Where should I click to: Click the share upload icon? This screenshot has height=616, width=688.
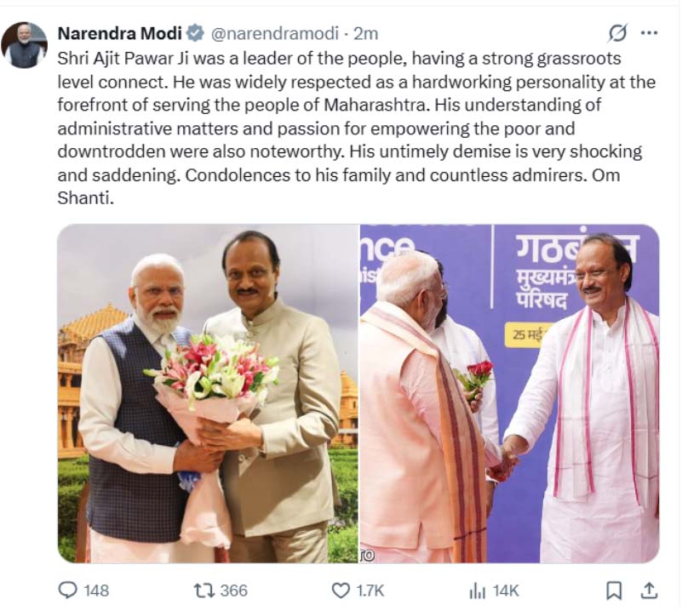(649, 590)
